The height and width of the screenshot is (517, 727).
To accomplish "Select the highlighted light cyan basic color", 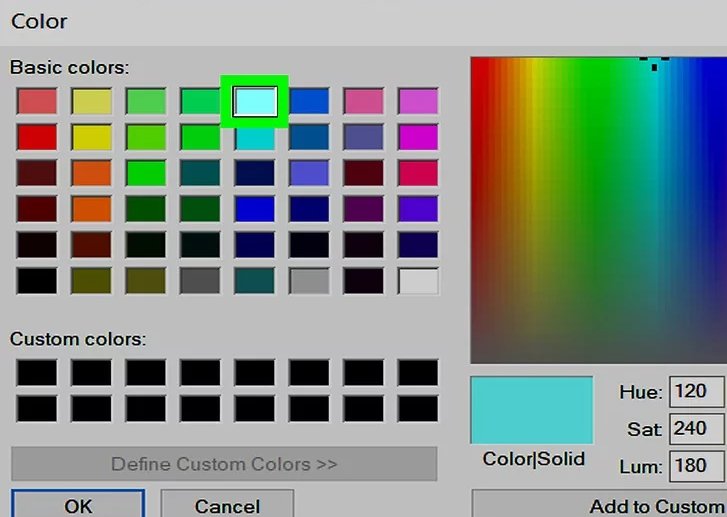I will [x=255, y=101].
